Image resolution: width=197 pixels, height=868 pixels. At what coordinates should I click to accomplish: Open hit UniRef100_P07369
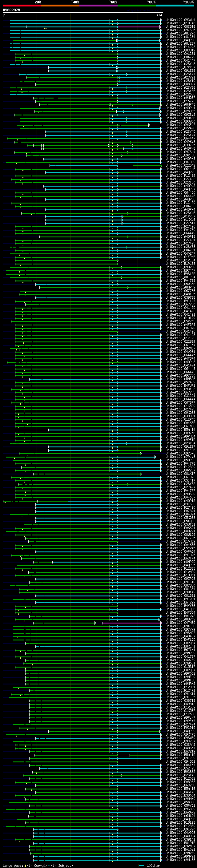pyautogui.click(x=180, y=162)
